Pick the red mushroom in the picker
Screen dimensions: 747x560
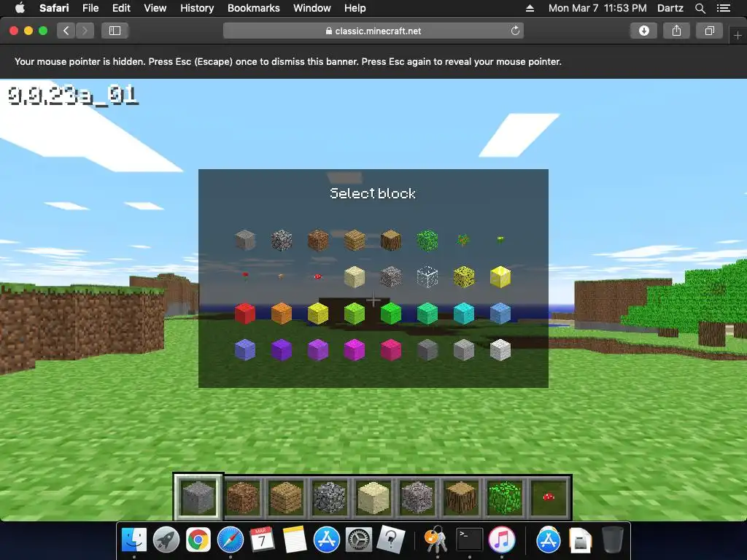[x=318, y=276]
